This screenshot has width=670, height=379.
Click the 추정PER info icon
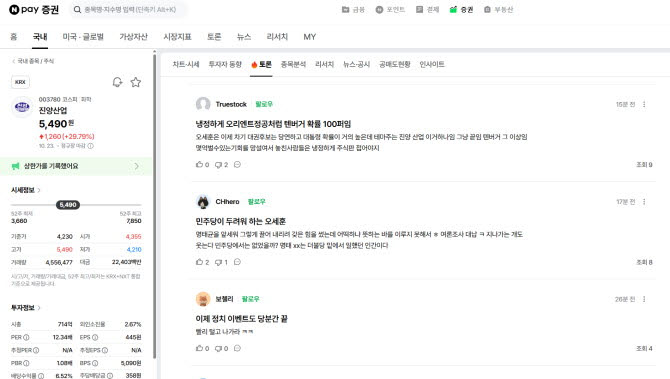click(x=36, y=350)
